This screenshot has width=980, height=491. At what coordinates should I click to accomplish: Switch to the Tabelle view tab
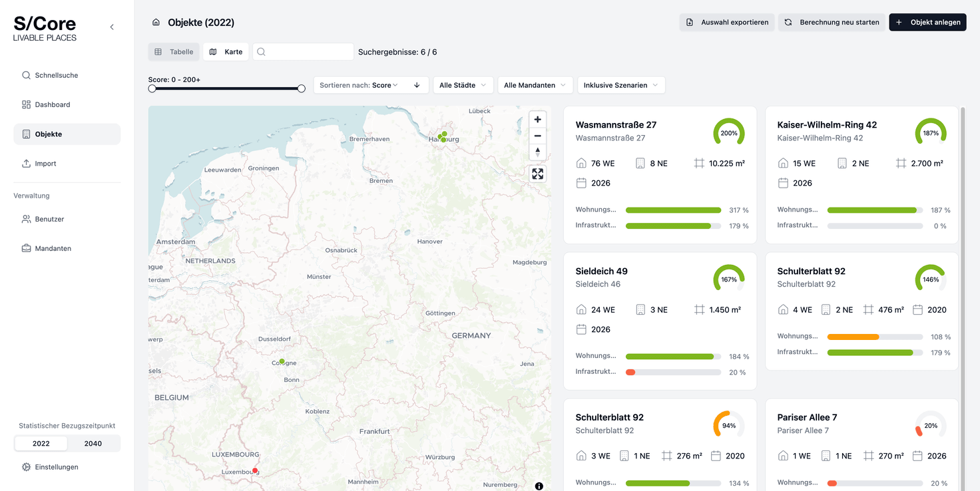[174, 51]
